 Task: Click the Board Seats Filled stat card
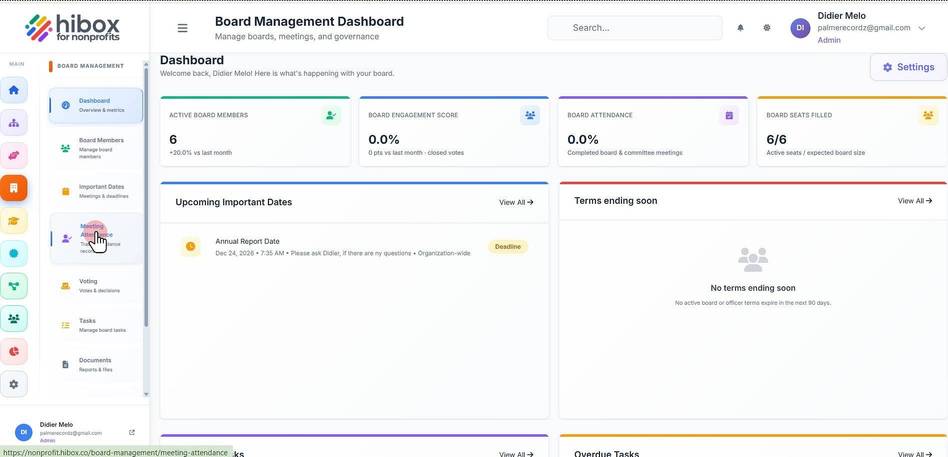(x=852, y=131)
